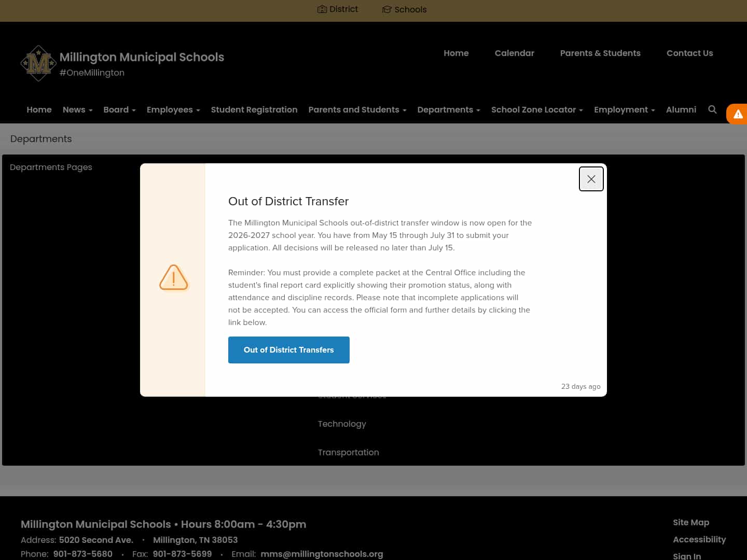Click the Out of District Transfers button
Image resolution: width=747 pixels, height=560 pixels.
[x=289, y=350]
